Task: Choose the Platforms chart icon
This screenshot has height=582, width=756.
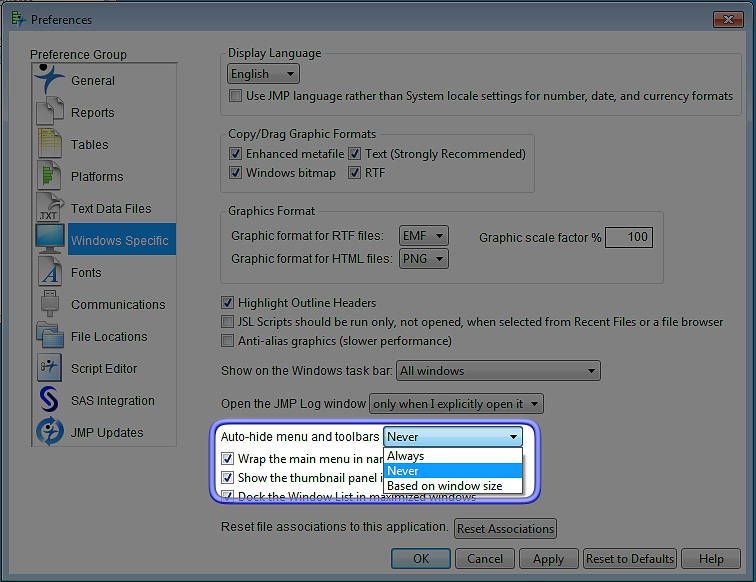Action: 50,176
